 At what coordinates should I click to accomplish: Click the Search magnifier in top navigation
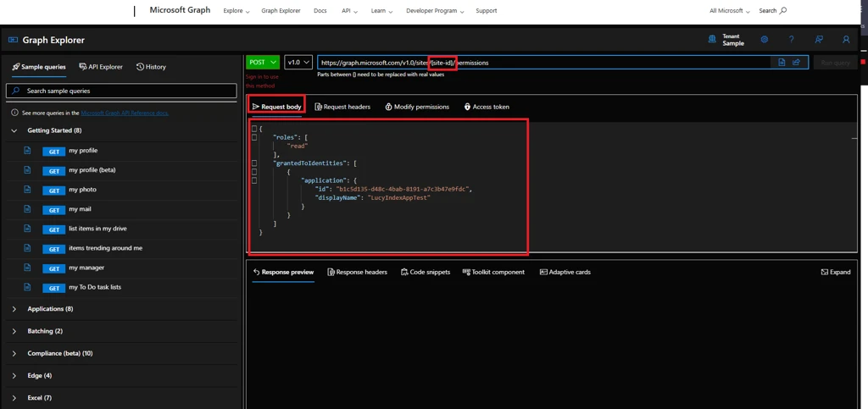pos(782,11)
